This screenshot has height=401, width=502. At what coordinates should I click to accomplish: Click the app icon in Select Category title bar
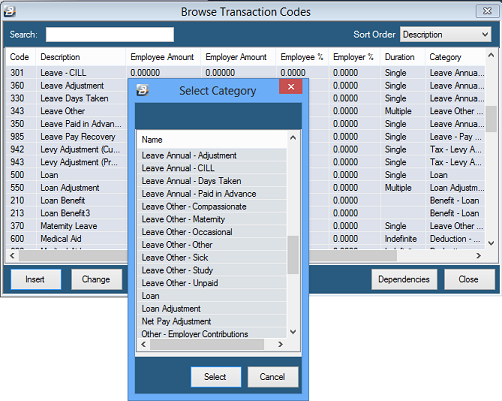pyautogui.click(x=142, y=90)
